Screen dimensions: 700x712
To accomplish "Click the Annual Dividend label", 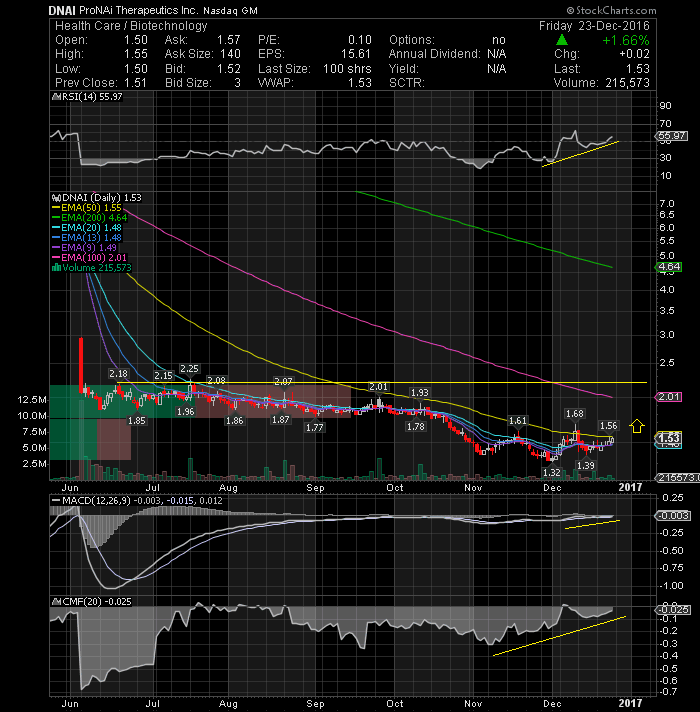I will pos(434,54).
